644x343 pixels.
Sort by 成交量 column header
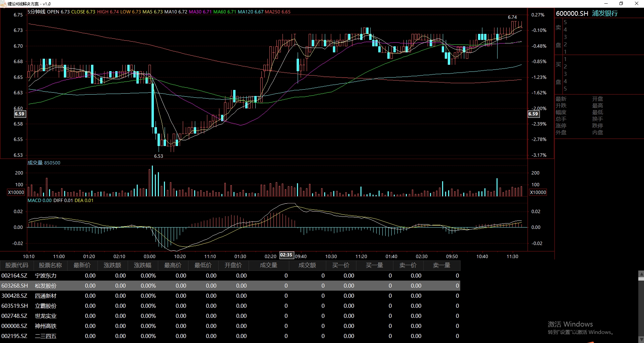tap(269, 265)
